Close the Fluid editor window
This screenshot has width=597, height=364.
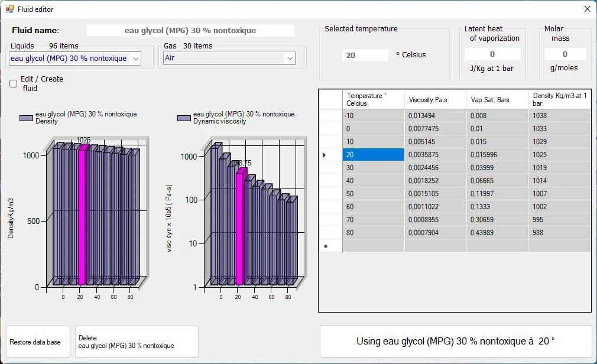click(588, 9)
